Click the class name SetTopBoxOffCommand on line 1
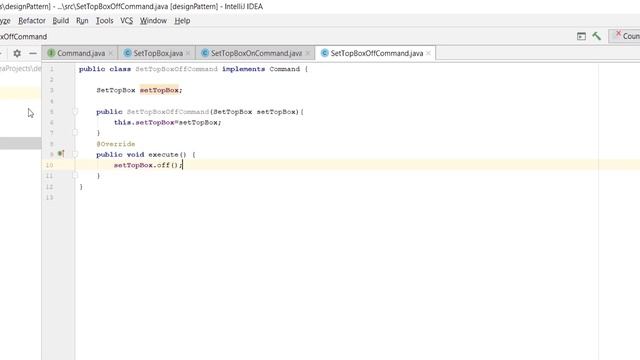Screen dimensions: 640x360 [x=176, y=69]
